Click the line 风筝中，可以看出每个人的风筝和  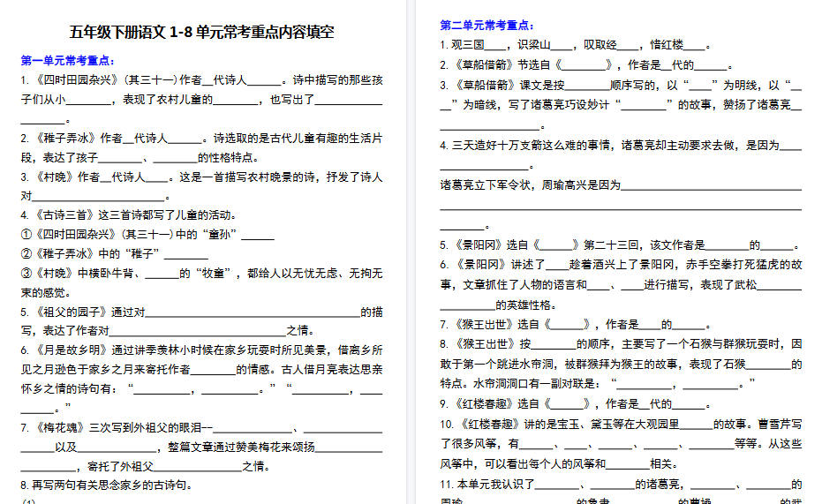pyautogui.click(x=561, y=464)
